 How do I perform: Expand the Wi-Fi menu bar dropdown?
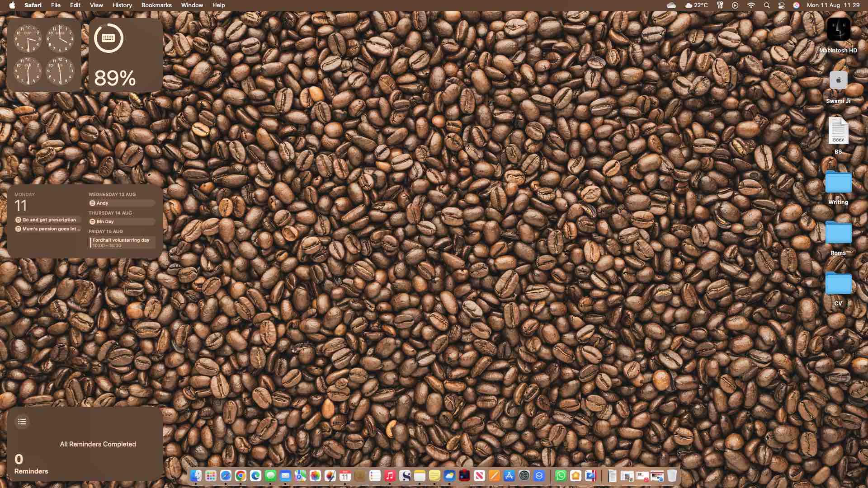coord(751,5)
